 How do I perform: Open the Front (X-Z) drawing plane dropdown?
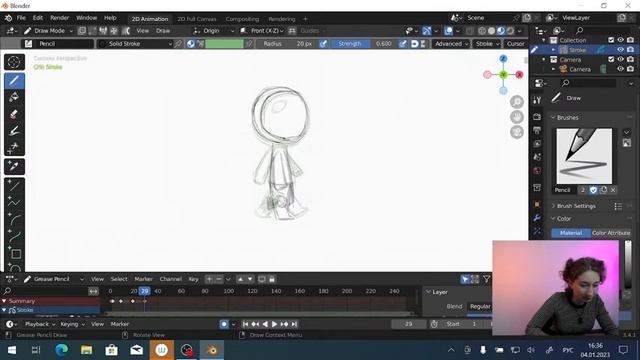pyautogui.click(x=262, y=31)
